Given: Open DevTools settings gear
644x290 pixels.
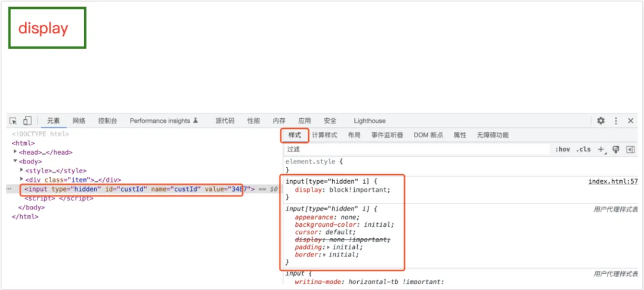Looking at the screenshot, I should tap(600, 121).
